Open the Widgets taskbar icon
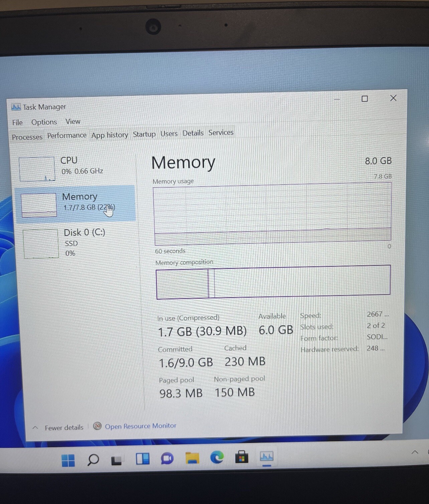 point(142,459)
